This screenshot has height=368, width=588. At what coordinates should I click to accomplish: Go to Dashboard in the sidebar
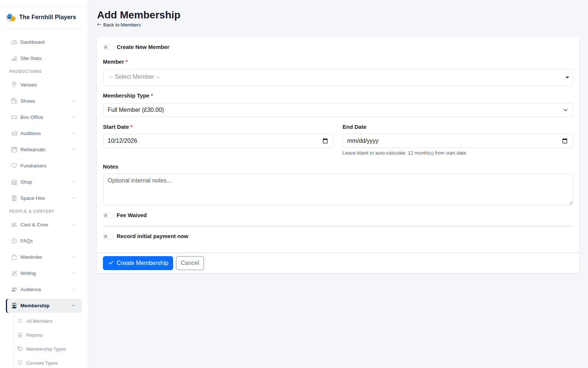point(44,42)
